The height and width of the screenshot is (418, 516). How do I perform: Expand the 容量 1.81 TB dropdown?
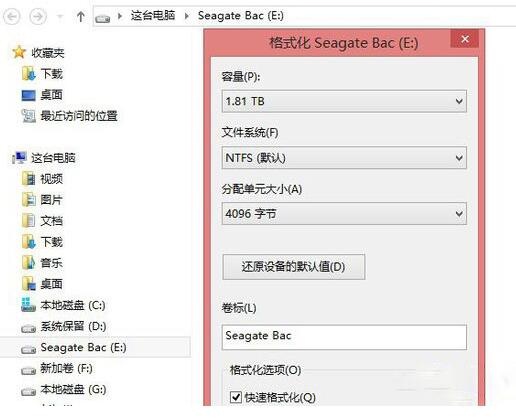coord(344,101)
